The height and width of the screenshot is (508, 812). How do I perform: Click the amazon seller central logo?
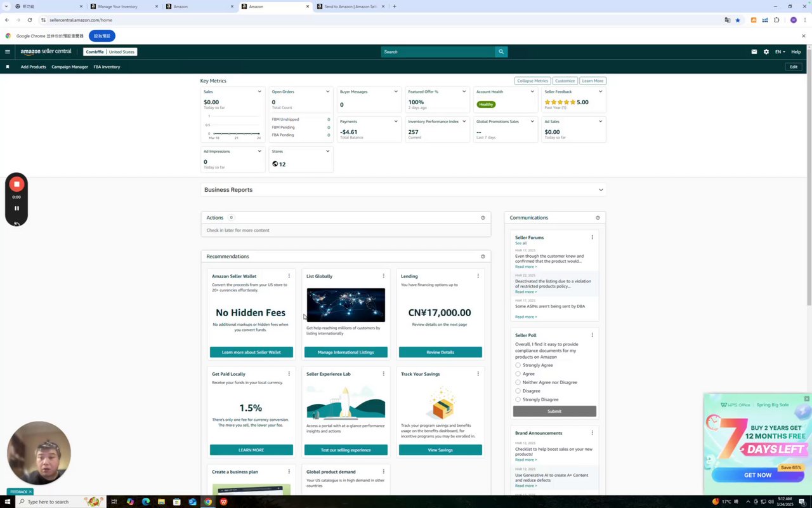[x=46, y=52]
